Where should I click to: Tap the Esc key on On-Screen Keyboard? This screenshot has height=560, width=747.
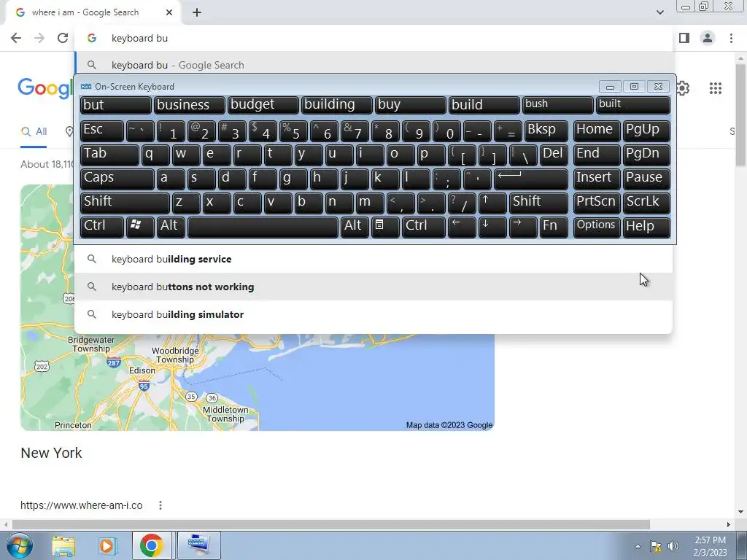pos(102,131)
